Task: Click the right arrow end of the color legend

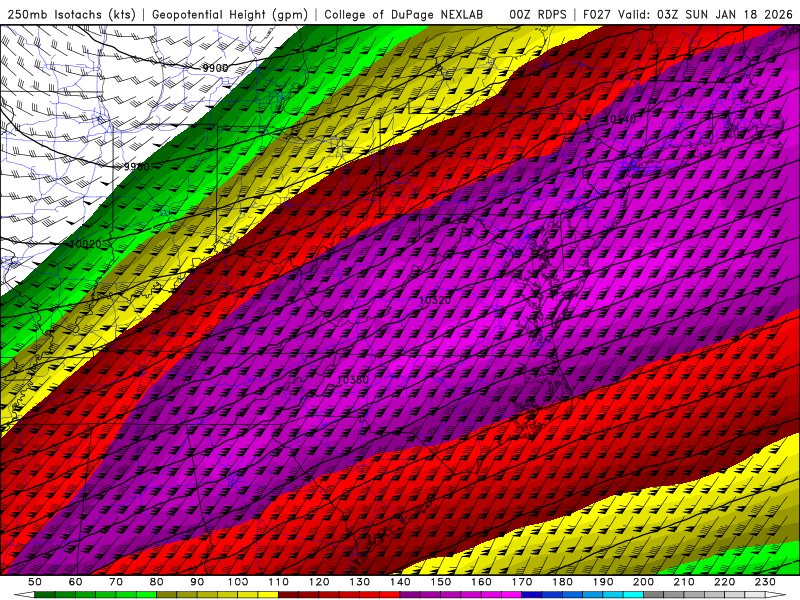Action: click(776, 595)
